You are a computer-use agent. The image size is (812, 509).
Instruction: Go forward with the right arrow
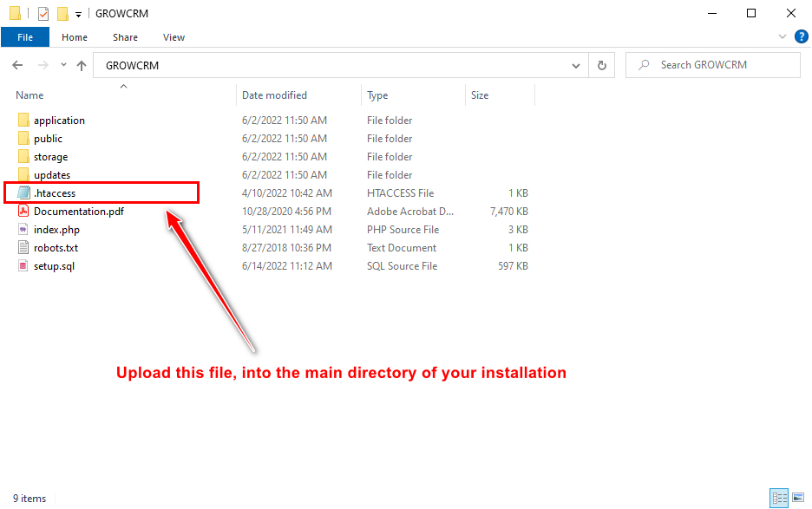pos(43,65)
